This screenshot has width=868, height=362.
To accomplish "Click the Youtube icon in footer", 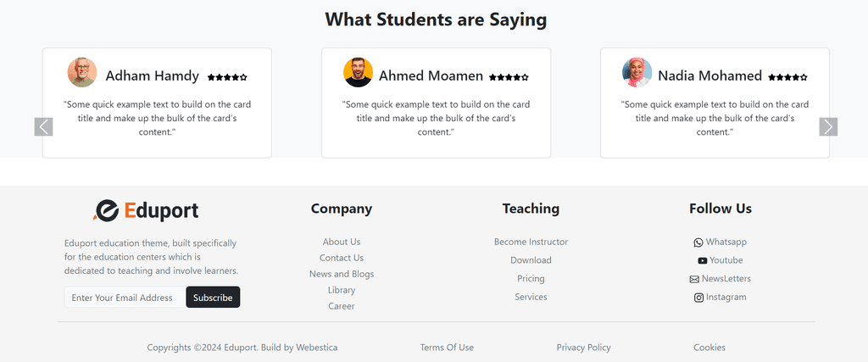I will [x=703, y=261].
